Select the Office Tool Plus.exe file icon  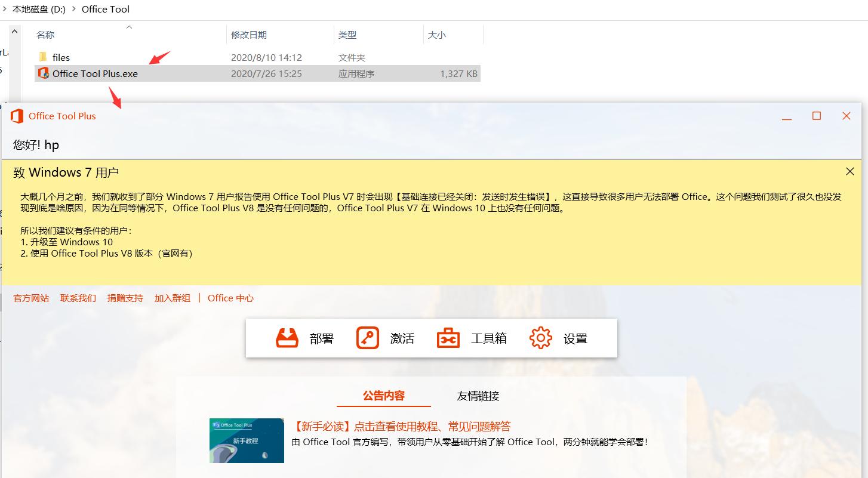click(x=44, y=73)
